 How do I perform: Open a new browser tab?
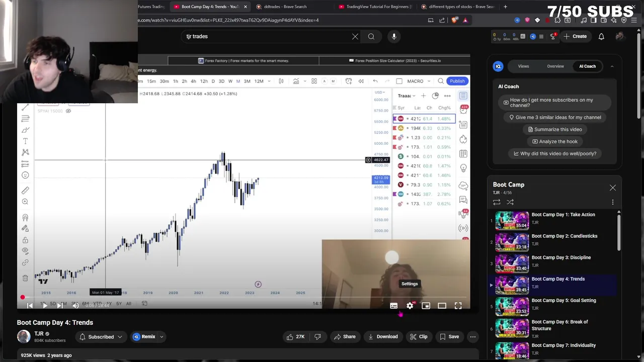coord(505,7)
